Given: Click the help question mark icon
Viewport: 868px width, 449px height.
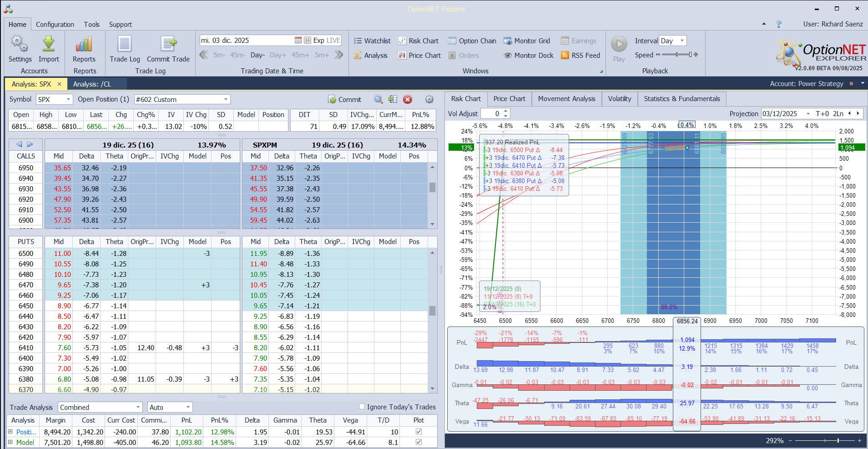Looking at the screenshot, I should [779, 24].
